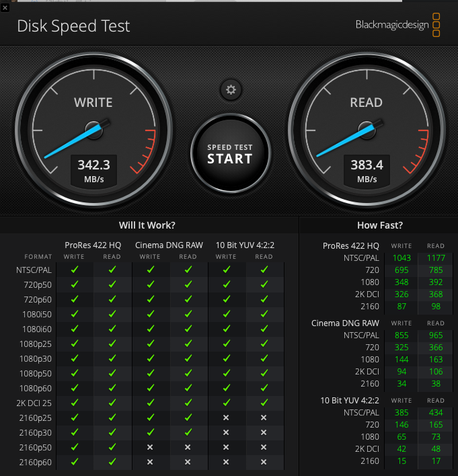Click the Speed Test Start button
Viewport: 458px width, 476px height.
click(x=230, y=153)
